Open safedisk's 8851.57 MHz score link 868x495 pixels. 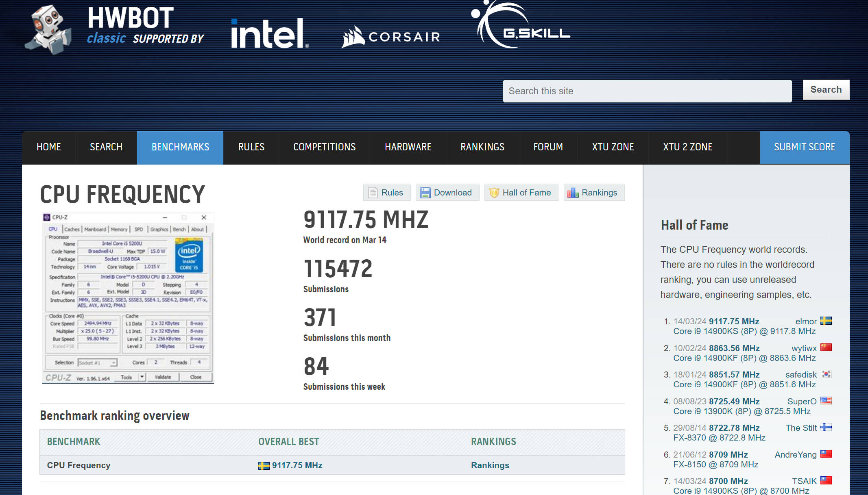(x=734, y=375)
